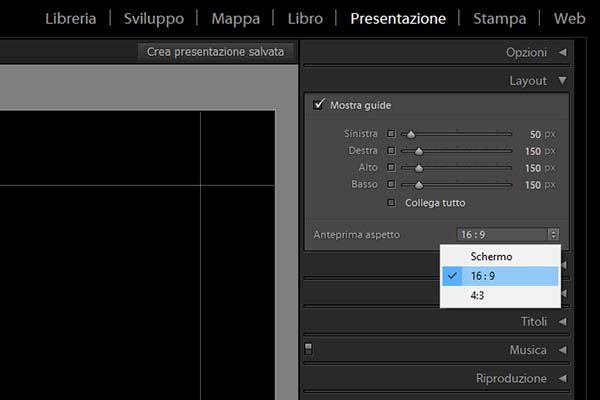Screen dimensions: 600x400
Task: Expand the Titoli panel
Action: coord(540,322)
